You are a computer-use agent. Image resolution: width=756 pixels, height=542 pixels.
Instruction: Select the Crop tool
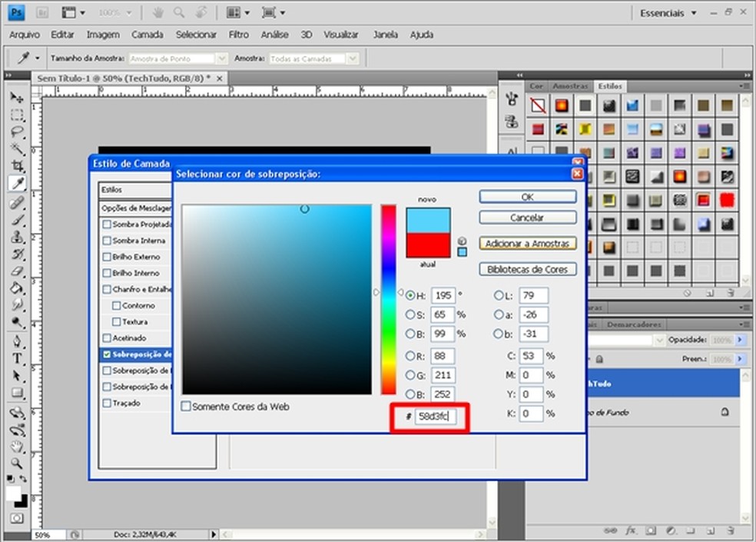[x=17, y=166]
